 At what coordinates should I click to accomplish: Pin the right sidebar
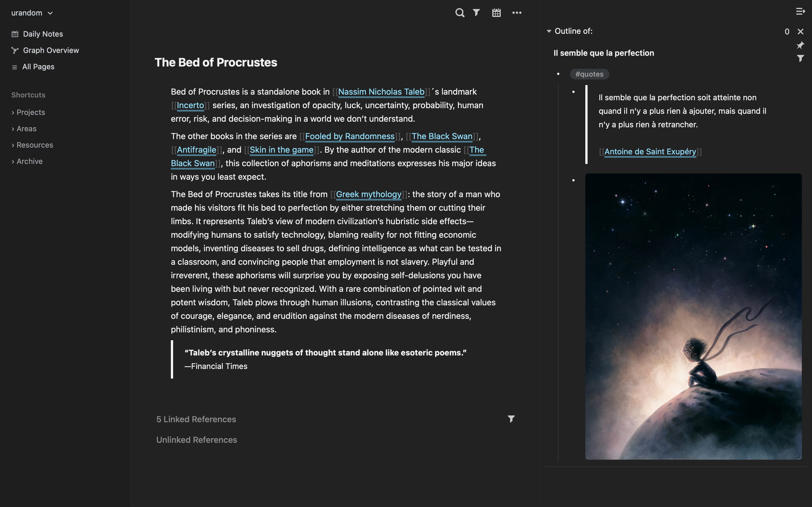801,45
